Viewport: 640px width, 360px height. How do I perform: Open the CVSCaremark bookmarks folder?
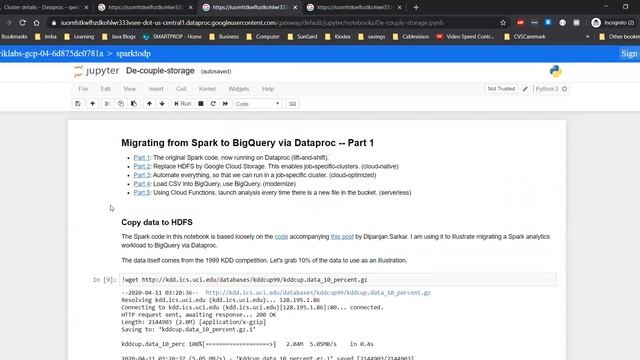[525, 37]
